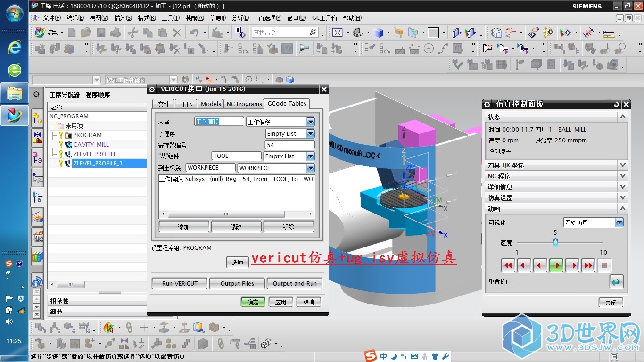
Task: Switch to the first VERICUT tab 文件
Action: [x=164, y=104]
